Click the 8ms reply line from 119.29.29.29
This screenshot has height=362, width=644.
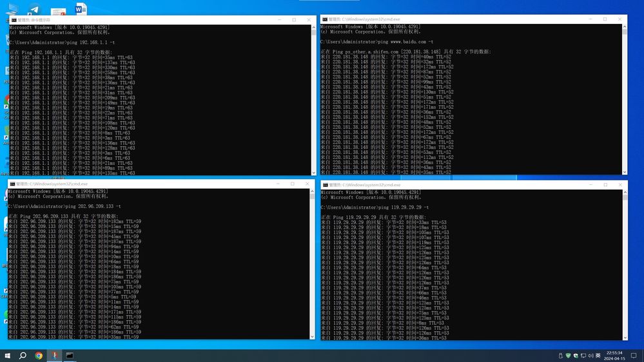coord(382,323)
